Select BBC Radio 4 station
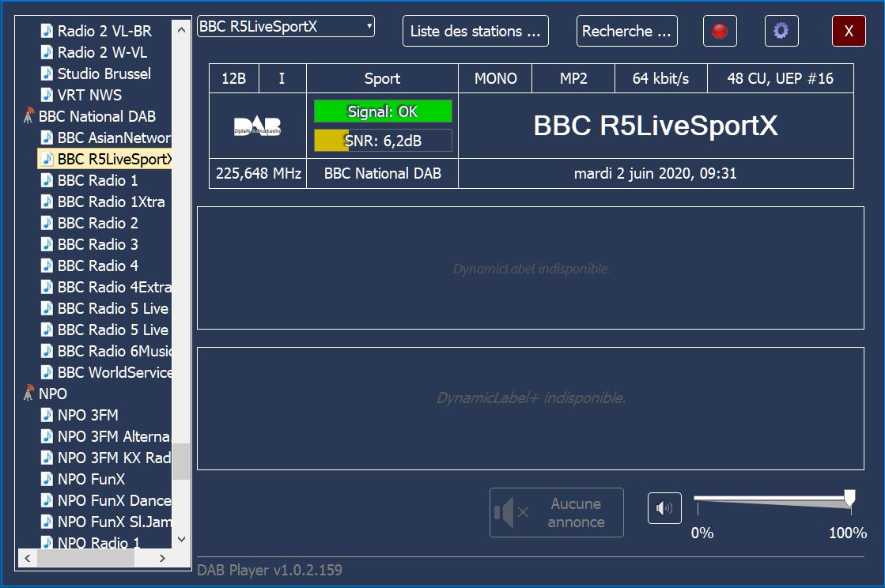This screenshot has width=885, height=588. coord(97,266)
